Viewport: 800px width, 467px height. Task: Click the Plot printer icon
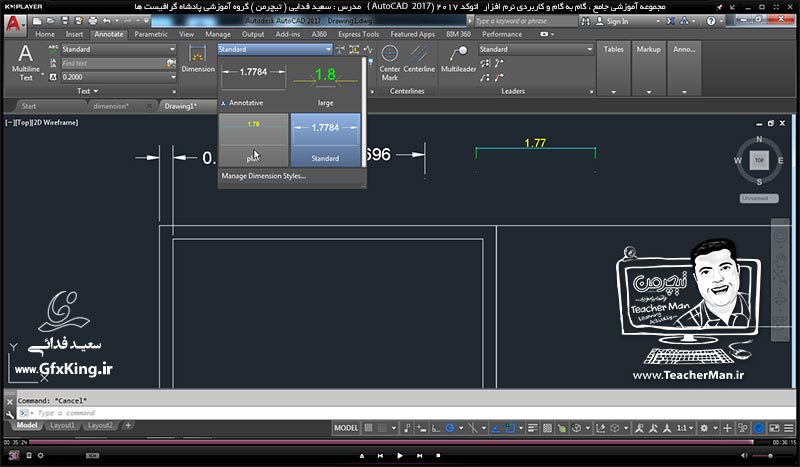click(93, 21)
